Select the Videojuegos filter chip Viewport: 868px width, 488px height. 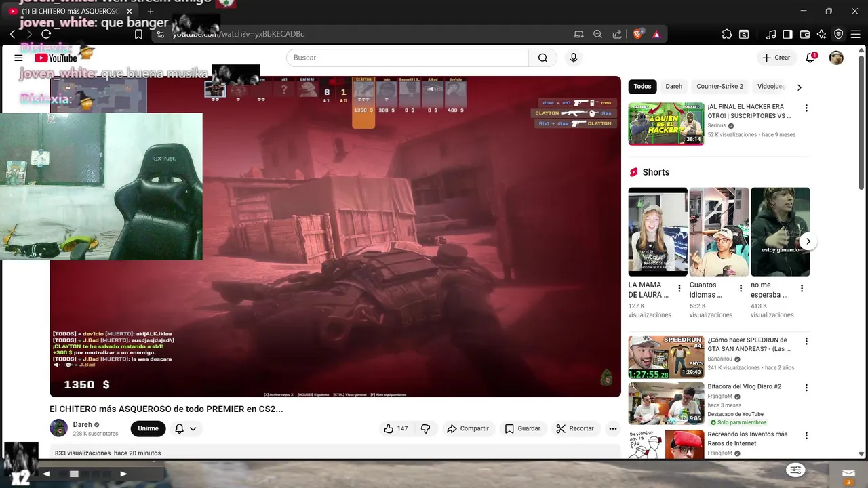coord(771,87)
